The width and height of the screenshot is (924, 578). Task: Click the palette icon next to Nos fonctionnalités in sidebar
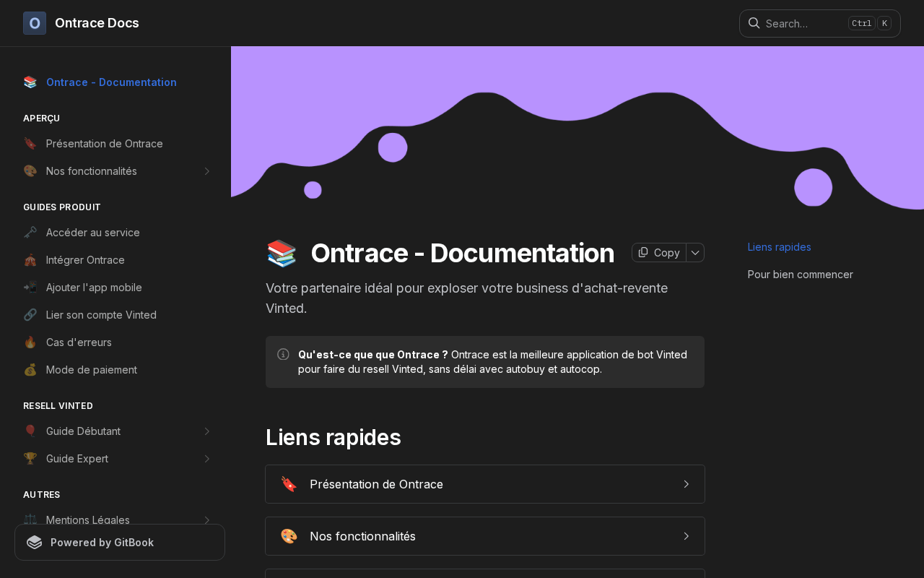(30, 171)
